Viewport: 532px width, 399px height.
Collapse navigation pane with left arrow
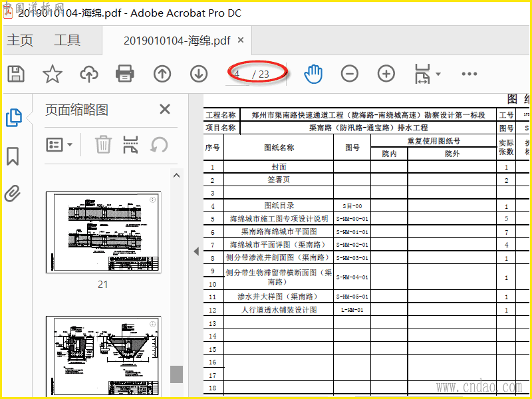pyautogui.click(x=196, y=251)
